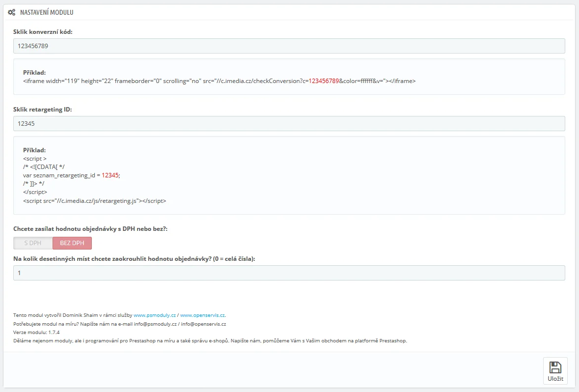This screenshot has width=579, height=392.
Task: Click the 'Verze modulu: 1.7.4' text
Action: [x=36, y=333]
